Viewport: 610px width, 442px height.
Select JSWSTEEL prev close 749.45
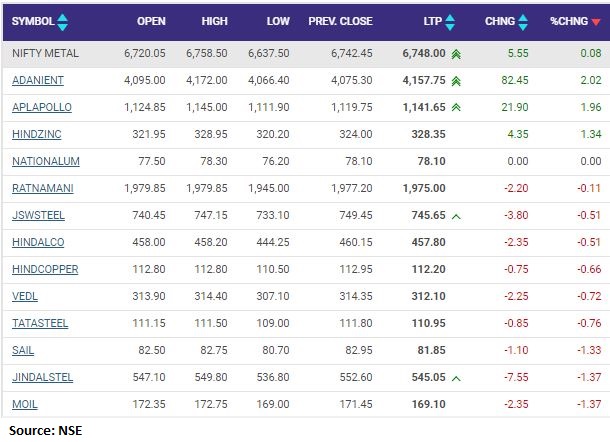(356, 215)
